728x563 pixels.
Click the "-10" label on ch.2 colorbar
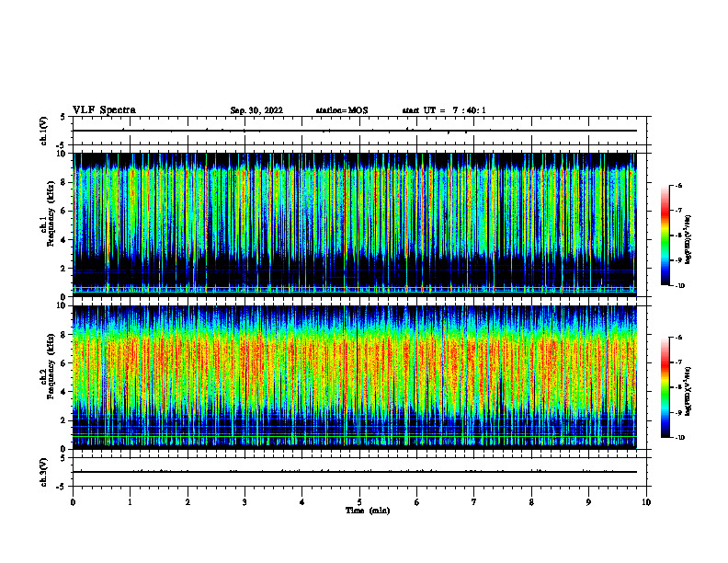[x=680, y=438]
